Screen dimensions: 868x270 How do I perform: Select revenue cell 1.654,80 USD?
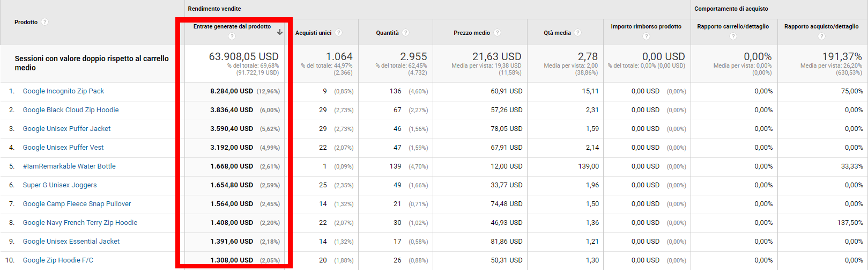(232, 185)
